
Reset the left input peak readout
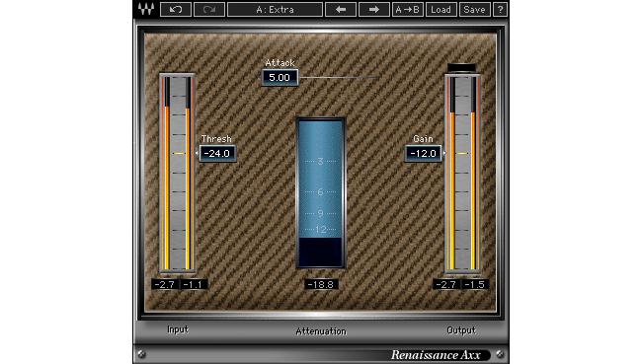(165, 284)
